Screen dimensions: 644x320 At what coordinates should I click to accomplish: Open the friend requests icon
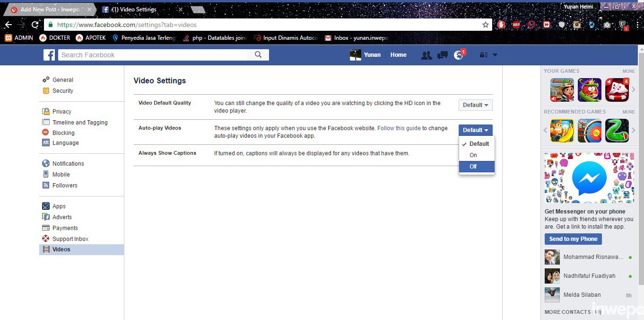(x=426, y=55)
